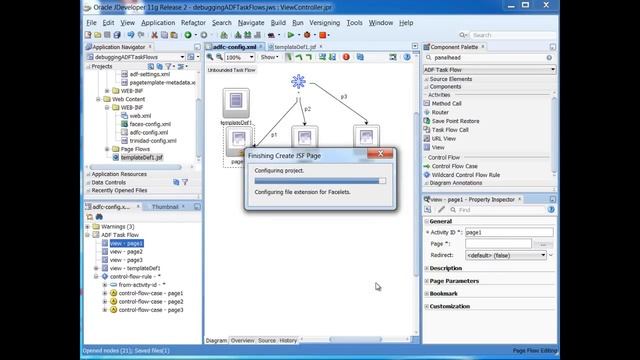Open the History tab

tap(288, 340)
